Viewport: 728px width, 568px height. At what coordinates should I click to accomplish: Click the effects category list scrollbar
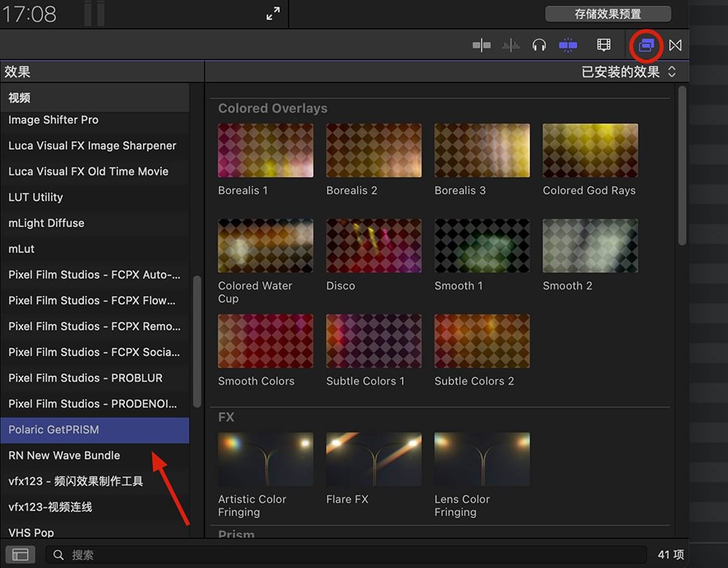tap(196, 341)
